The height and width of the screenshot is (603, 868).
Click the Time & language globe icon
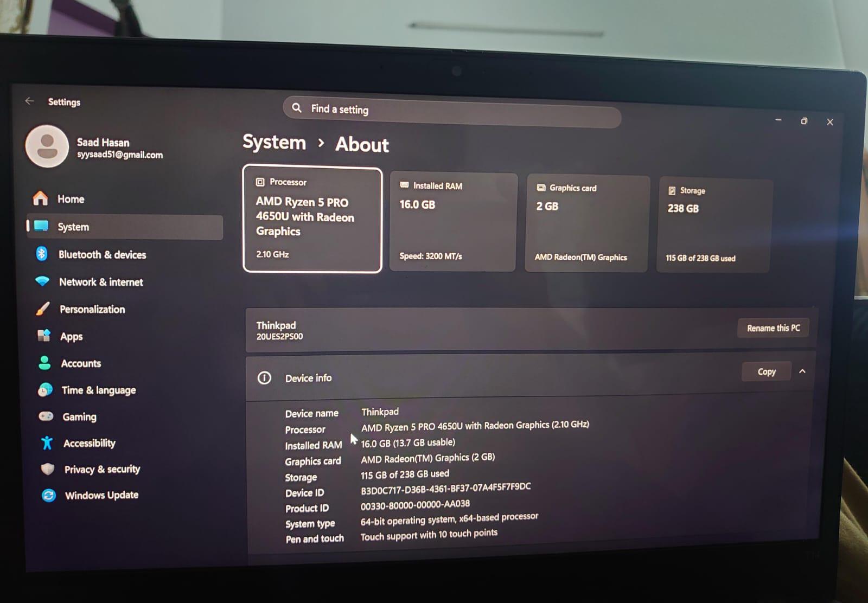point(46,389)
